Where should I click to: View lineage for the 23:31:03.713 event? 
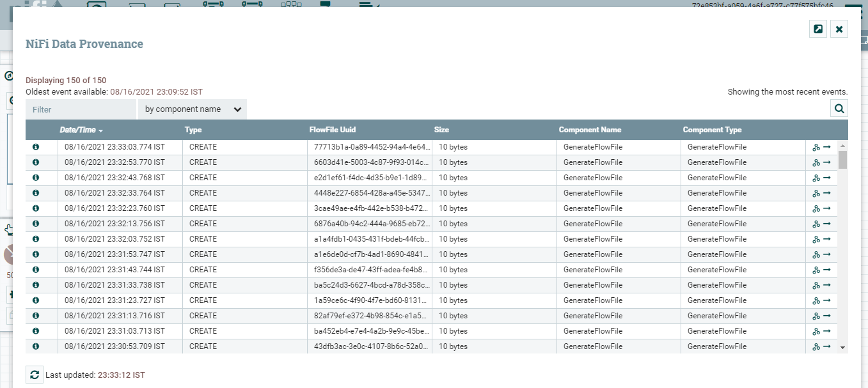[x=816, y=331]
